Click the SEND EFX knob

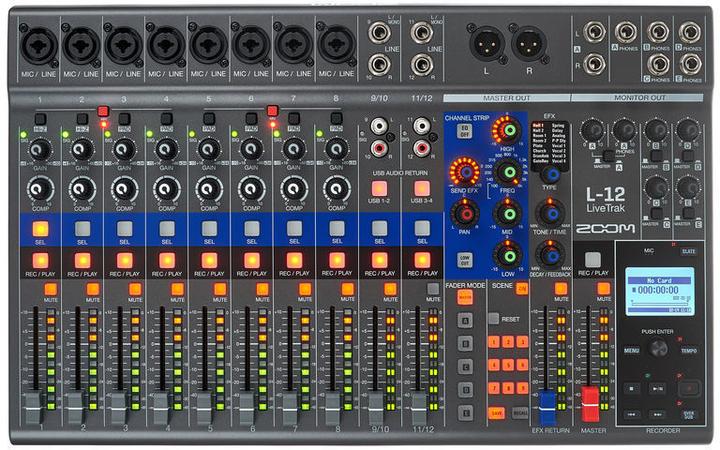click(x=465, y=172)
